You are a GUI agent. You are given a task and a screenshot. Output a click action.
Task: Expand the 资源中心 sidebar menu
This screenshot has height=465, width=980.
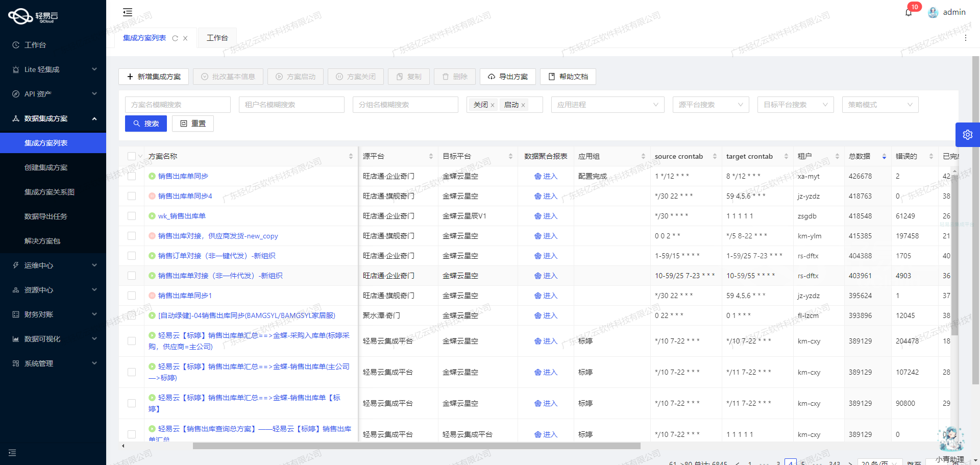point(53,290)
